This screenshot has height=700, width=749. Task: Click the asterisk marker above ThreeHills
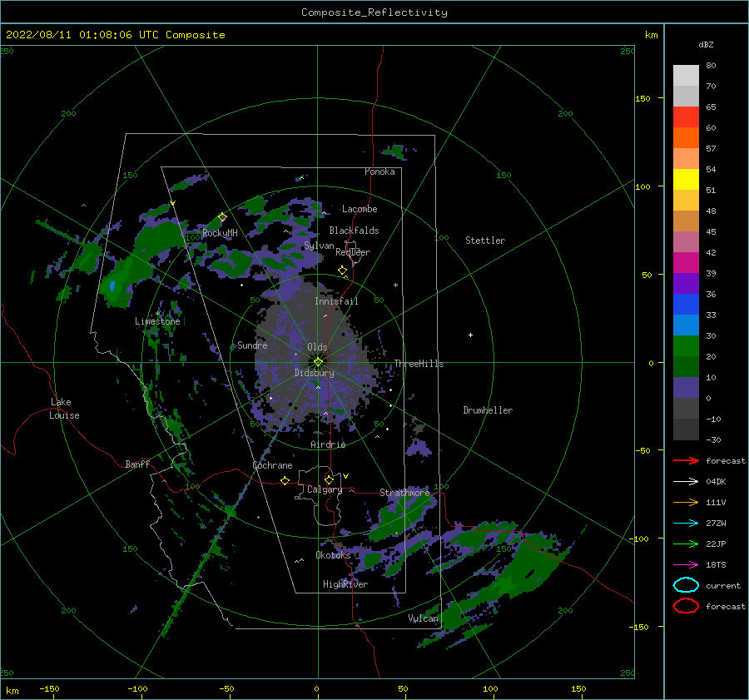tap(395, 285)
